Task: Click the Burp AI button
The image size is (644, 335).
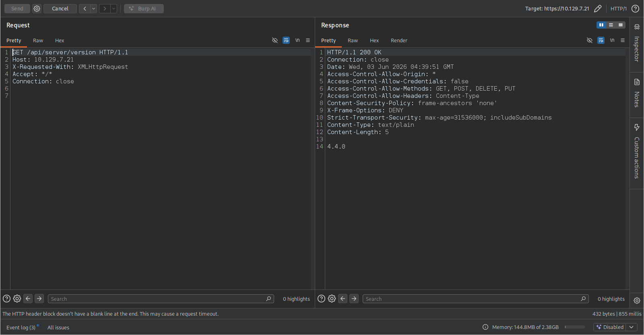Action: click(144, 8)
